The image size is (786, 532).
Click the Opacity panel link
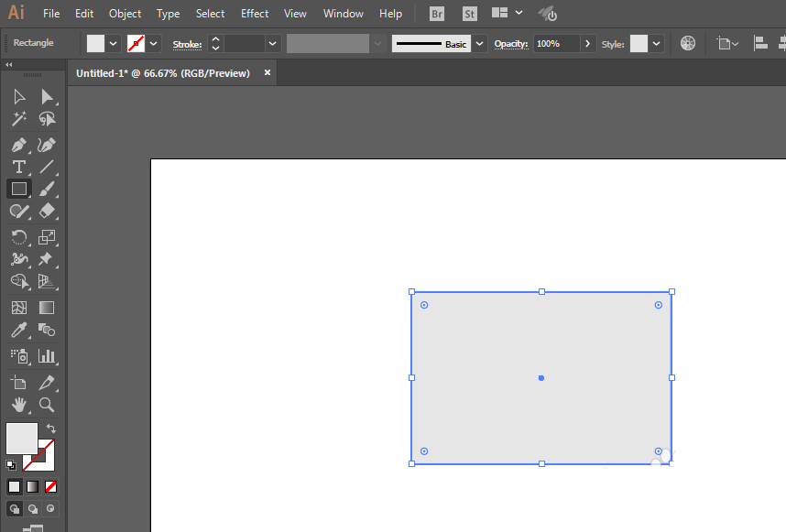(511, 44)
